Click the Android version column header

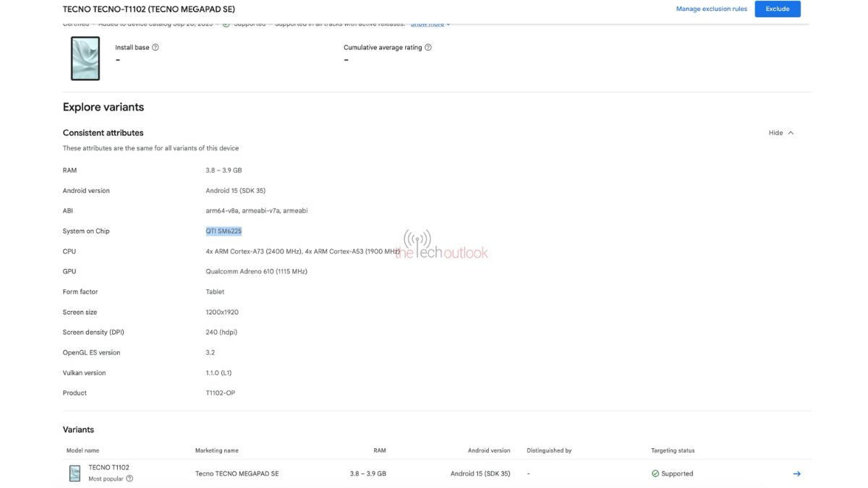(x=489, y=450)
